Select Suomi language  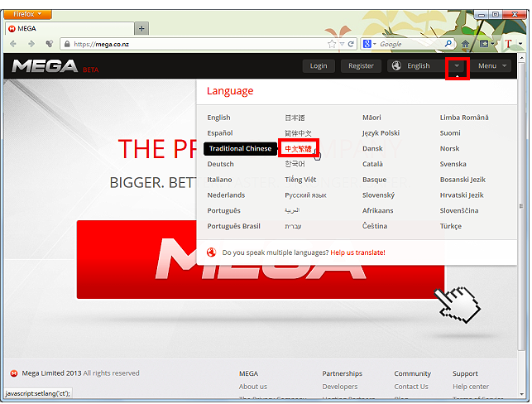(450, 133)
